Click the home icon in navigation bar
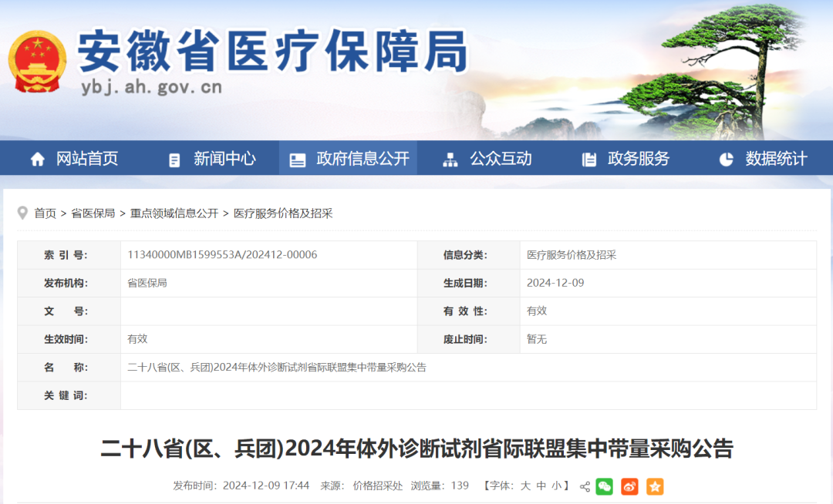This screenshot has width=833, height=504. tap(37, 160)
